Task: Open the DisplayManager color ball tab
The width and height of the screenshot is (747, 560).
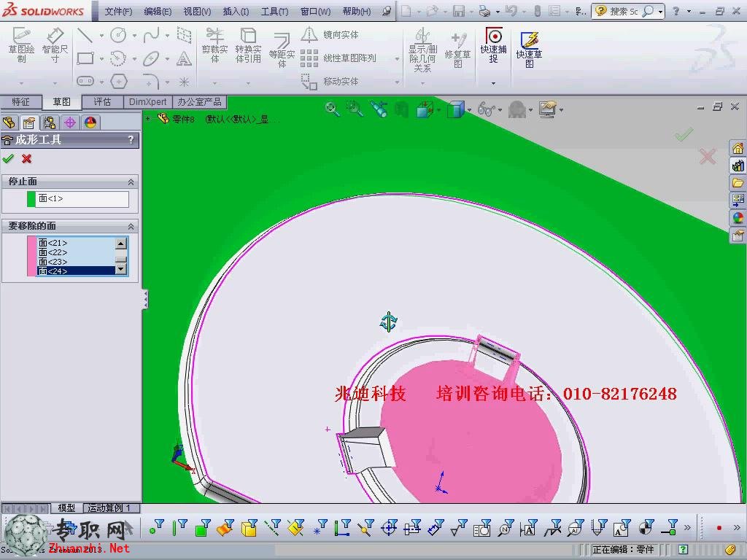Action: coord(90,122)
